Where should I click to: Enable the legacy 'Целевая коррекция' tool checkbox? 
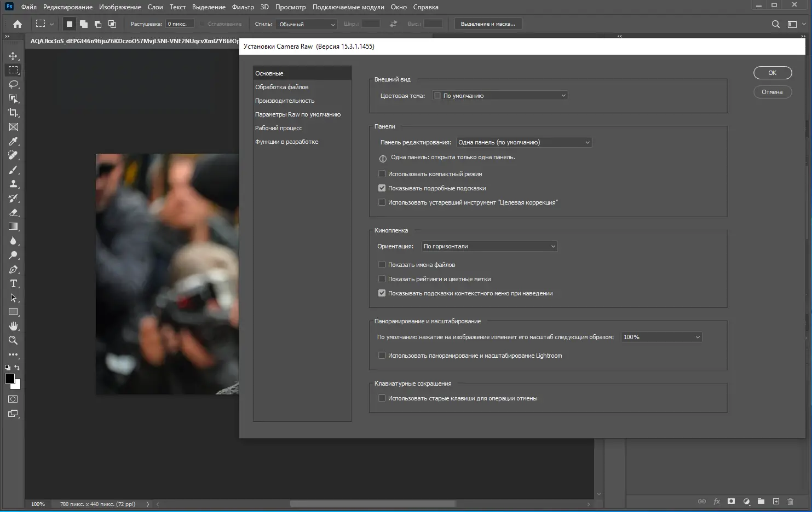(x=382, y=202)
